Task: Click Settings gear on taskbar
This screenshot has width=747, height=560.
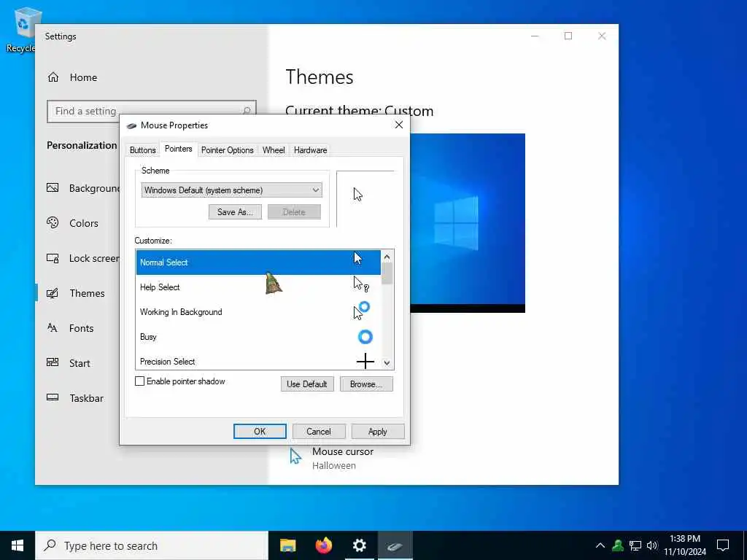Action: [359, 545]
